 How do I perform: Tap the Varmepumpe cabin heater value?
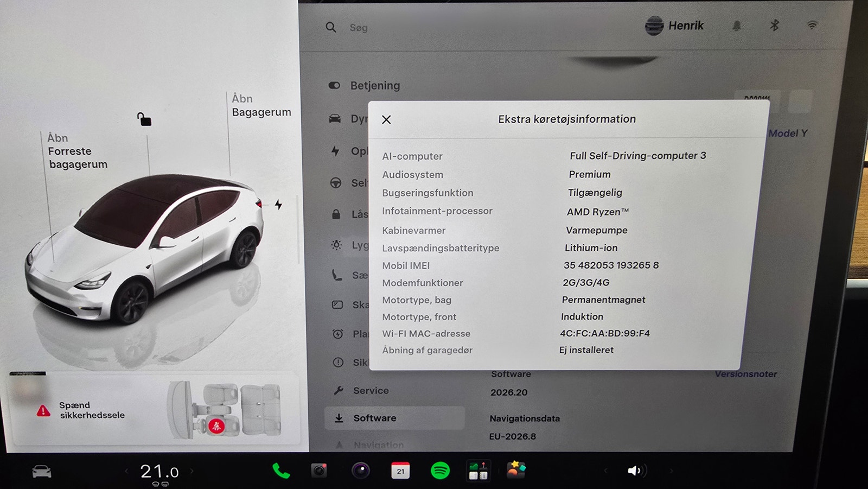coord(597,230)
